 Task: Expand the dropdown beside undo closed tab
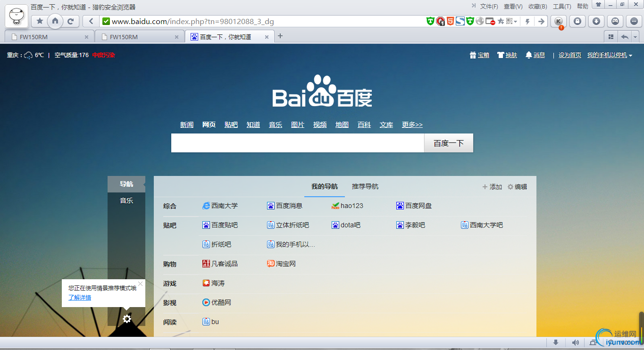pos(636,36)
